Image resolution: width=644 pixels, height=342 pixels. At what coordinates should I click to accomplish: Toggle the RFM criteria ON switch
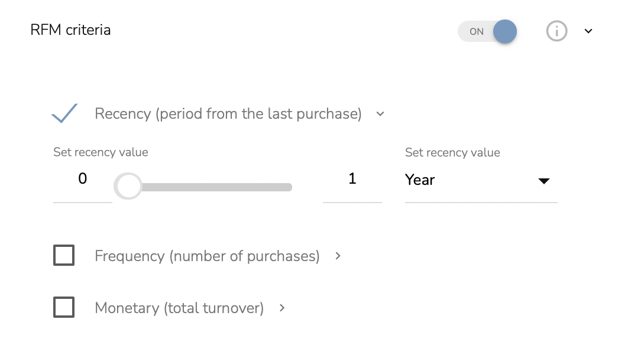[x=488, y=32]
